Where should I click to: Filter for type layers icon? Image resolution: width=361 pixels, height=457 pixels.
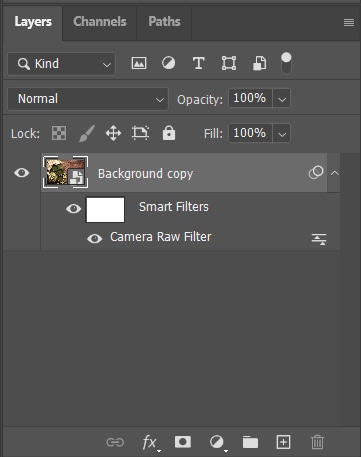click(x=199, y=63)
